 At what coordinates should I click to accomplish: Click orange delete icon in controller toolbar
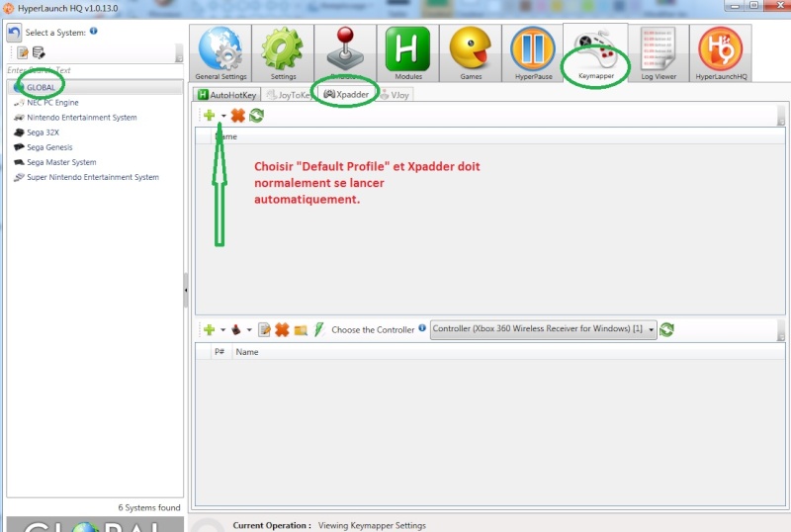pos(282,330)
